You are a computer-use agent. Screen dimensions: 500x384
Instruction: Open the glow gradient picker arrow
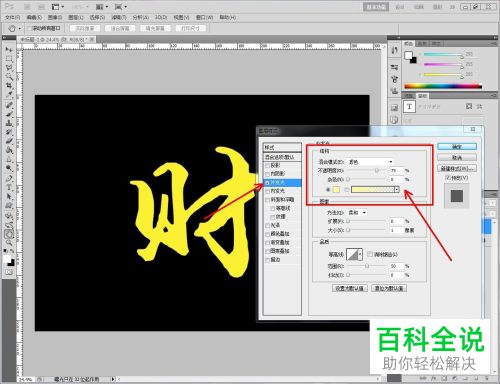click(397, 189)
